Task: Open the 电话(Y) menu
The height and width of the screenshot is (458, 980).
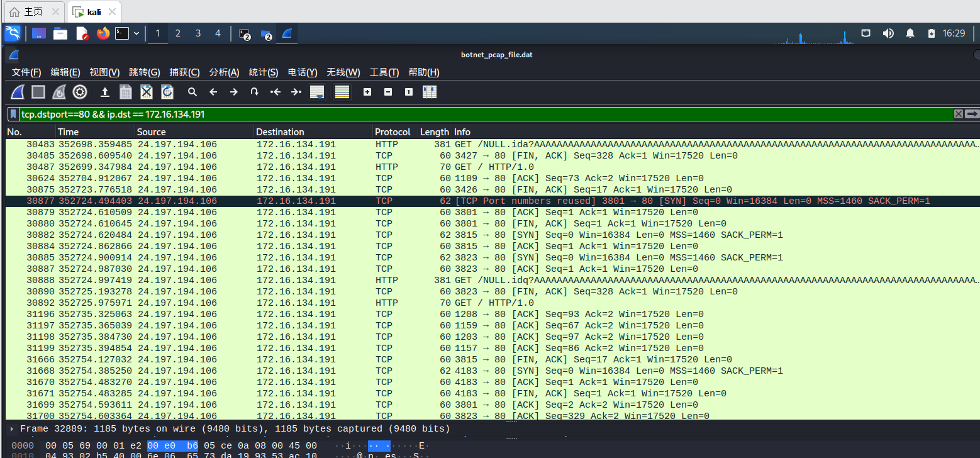Action: point(303,72)
